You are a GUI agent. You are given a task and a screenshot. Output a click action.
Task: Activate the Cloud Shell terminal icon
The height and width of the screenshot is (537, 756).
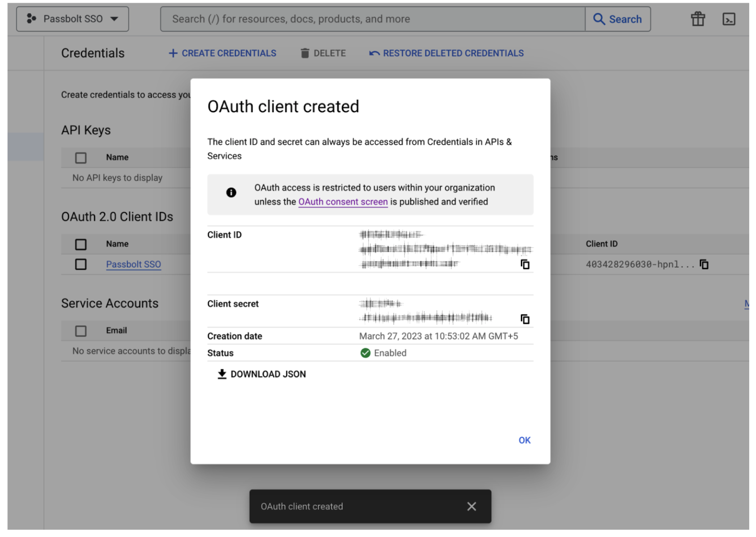coord(729,19)
